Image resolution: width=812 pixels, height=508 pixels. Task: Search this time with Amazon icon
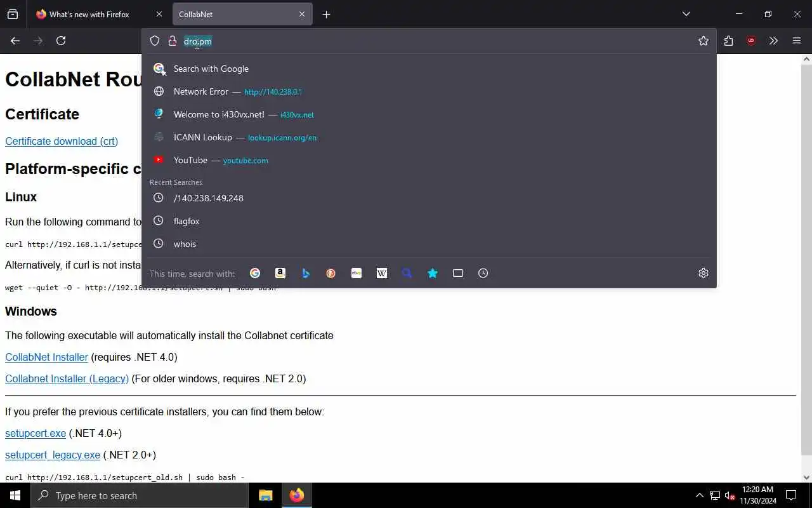pyautogui.click(x=280, y=273)
